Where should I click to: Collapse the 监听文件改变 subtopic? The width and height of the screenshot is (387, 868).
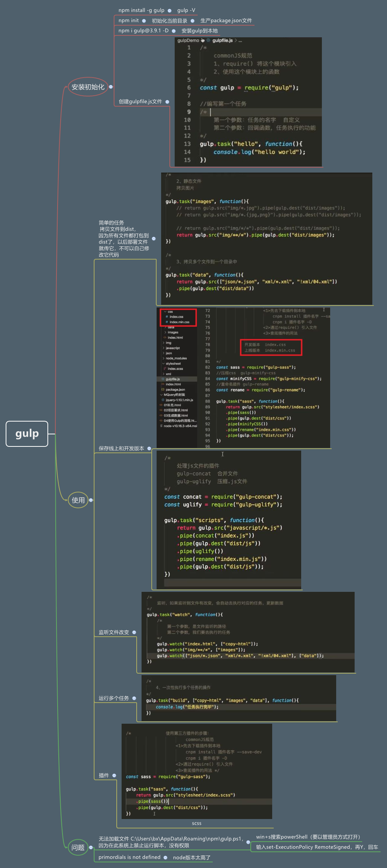coord(134,632)
